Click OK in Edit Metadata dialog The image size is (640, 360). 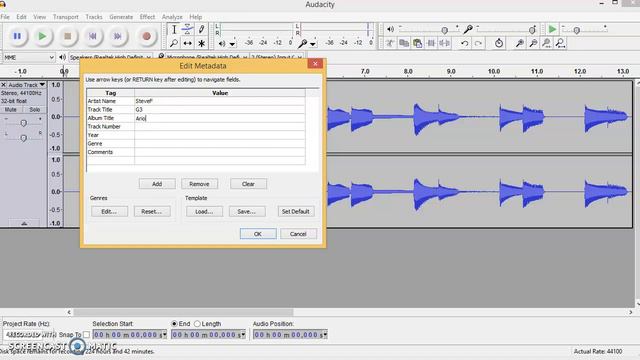click(258, 234)
